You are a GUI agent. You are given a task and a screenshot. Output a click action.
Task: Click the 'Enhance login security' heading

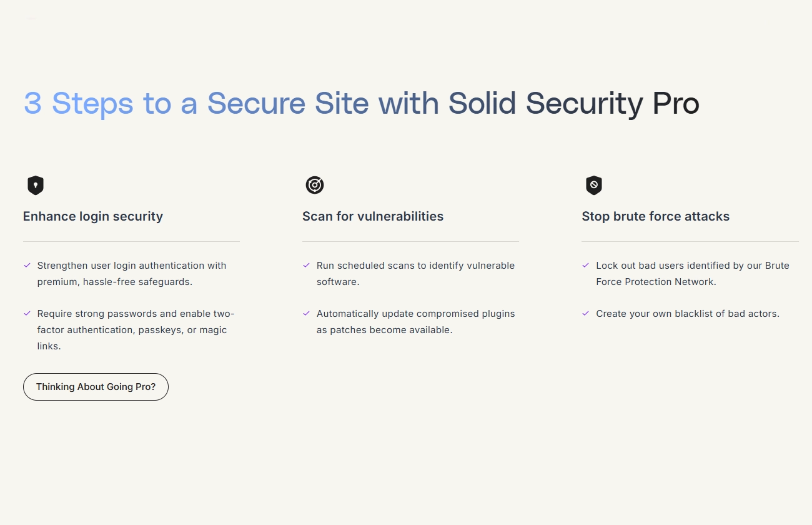(x=93, y=216)
